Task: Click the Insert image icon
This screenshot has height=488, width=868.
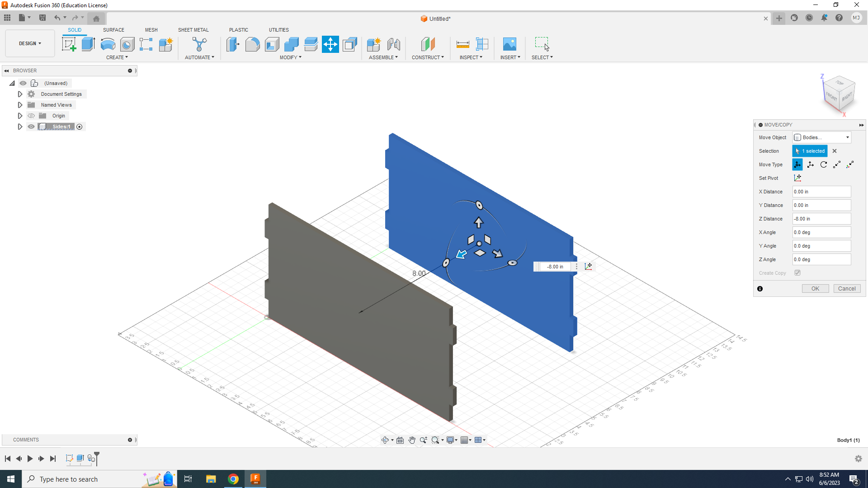Action: (509, 44)
